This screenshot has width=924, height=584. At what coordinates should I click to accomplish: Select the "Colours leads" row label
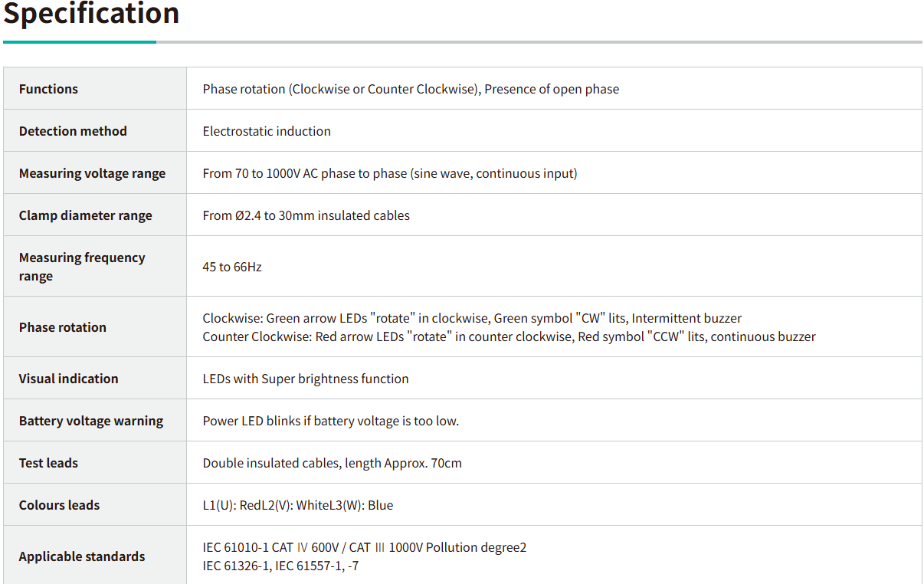click(59, 505)
